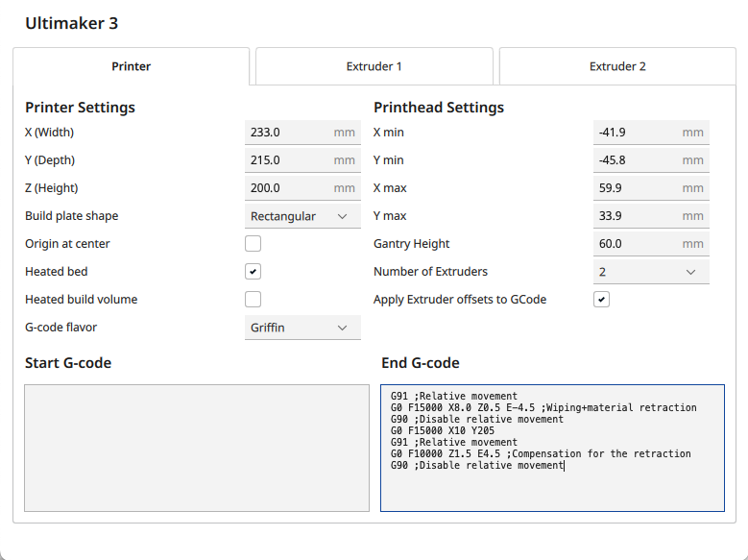Select the Printer tab
The height and width of the screenshot is (560, 748).
tap(131, 66)
